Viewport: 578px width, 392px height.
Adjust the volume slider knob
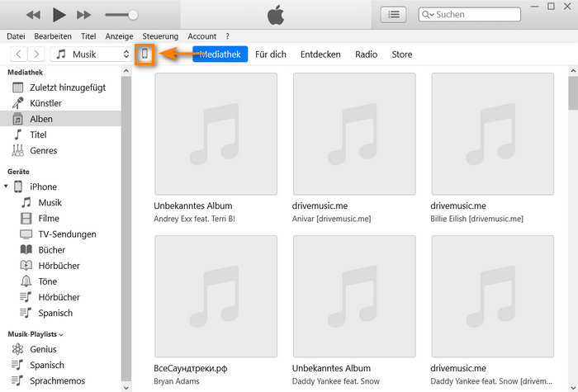click(133, 15)
